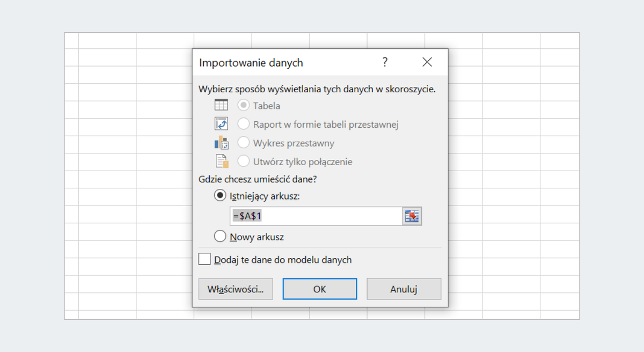
Task: Select Utwórz tylko połączenie radio button
Action: click(244, 161)
